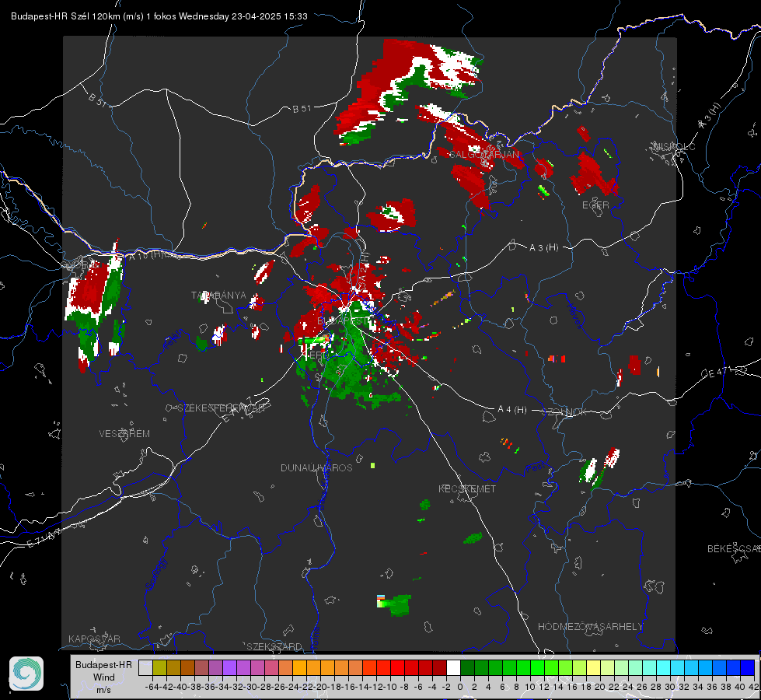Select the violet swatch between -34 and -32

[229, 668]
